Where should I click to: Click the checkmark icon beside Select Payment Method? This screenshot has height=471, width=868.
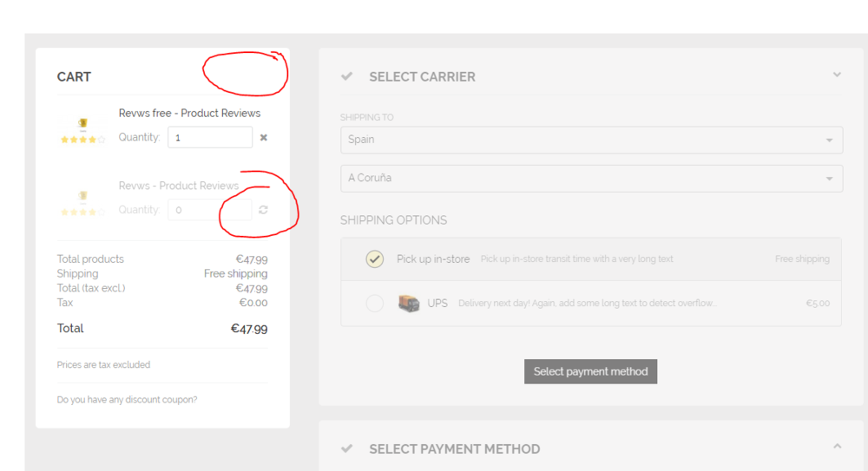pyautogui.click(x=347, y=448)
